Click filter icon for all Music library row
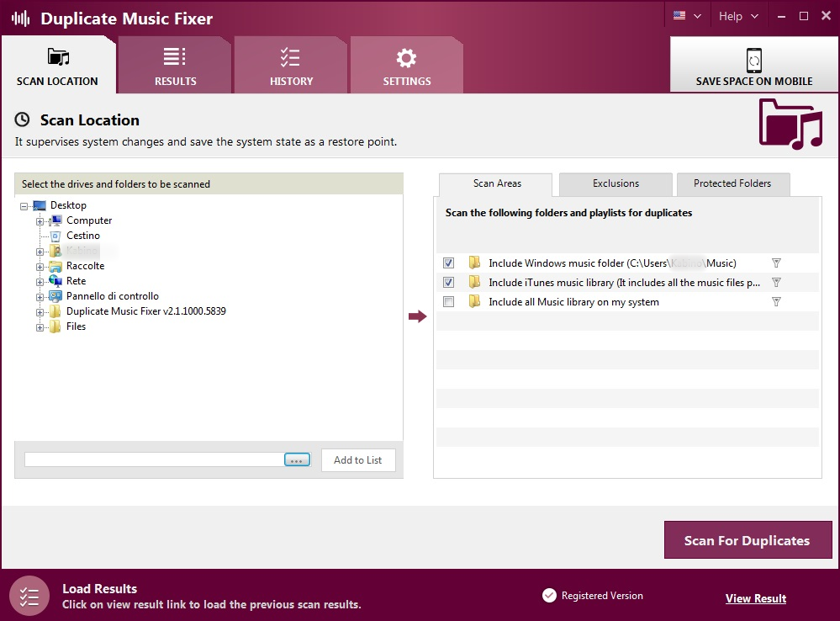Image resolution: width=840 pixels, height=621 pixels. pos(776,302)
